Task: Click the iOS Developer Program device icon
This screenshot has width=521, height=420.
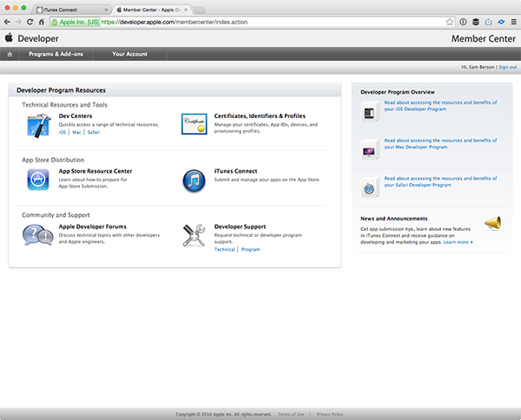Action: [x=370, y=113]
